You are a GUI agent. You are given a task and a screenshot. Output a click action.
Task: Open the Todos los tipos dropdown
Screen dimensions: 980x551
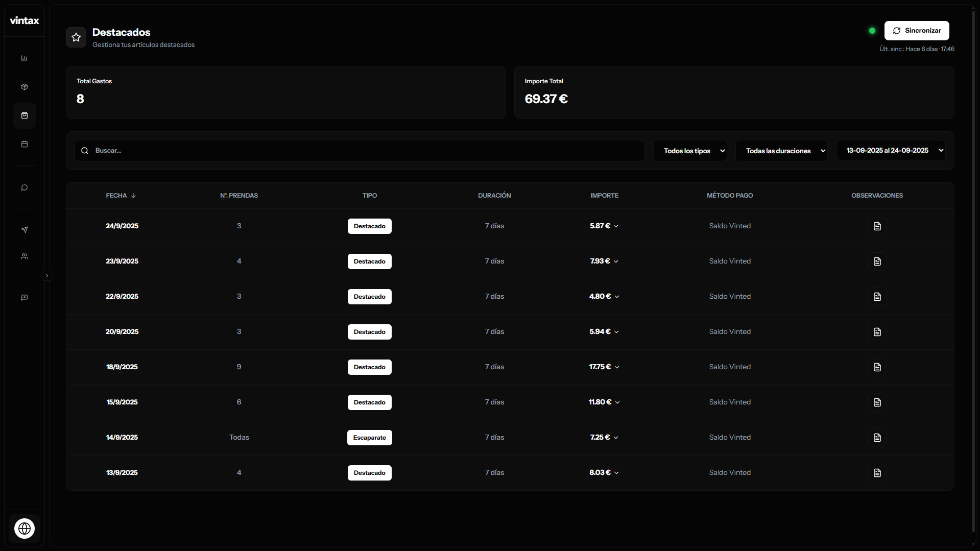point(690,151)
